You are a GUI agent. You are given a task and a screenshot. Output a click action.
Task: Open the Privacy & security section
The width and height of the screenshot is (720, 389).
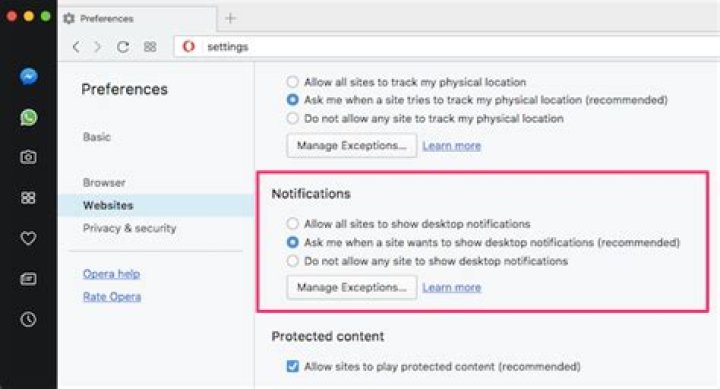(x=129, y=228)
